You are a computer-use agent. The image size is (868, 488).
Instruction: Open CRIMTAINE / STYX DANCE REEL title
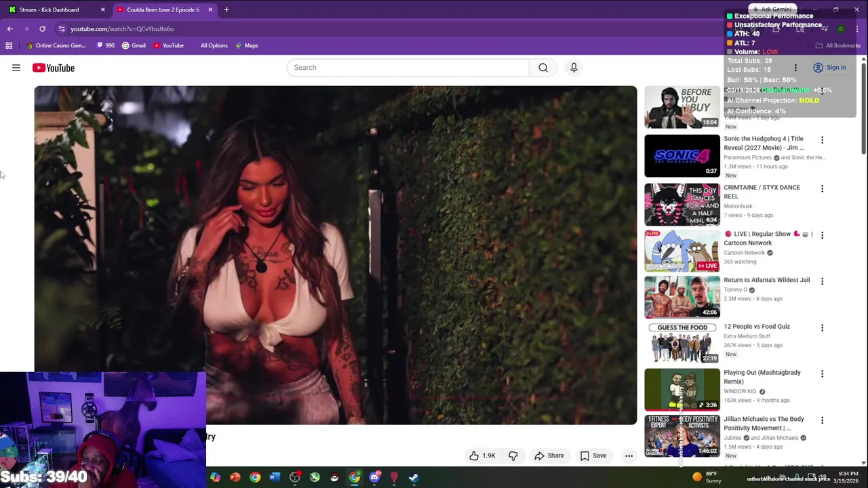[762, 192]
